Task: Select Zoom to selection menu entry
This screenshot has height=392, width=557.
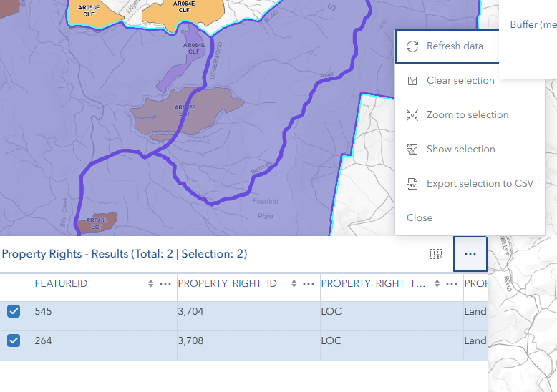Action: (x=467, y=115)
